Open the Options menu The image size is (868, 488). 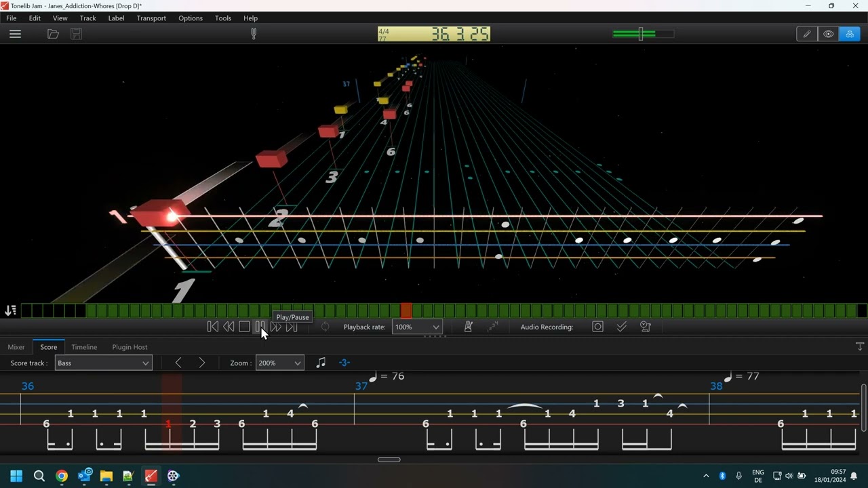point(191,18)
